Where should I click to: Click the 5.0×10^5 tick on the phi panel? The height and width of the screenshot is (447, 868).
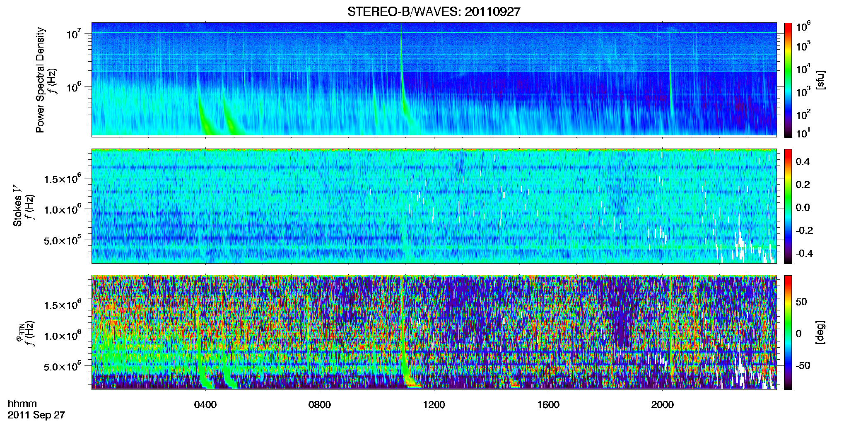63,366
